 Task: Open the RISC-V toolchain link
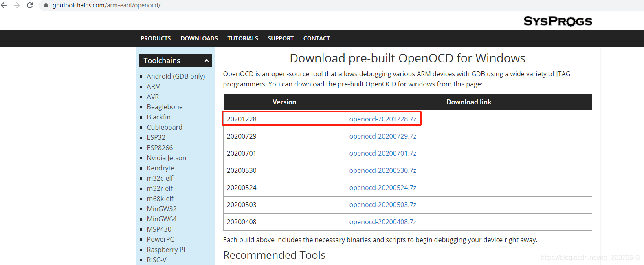tap(156, 260)
